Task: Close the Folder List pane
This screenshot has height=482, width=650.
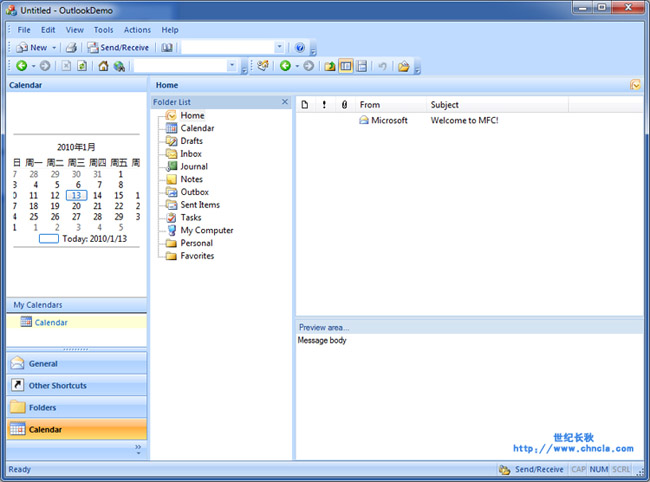Action: pyautogui.click(x=285, y=102)
